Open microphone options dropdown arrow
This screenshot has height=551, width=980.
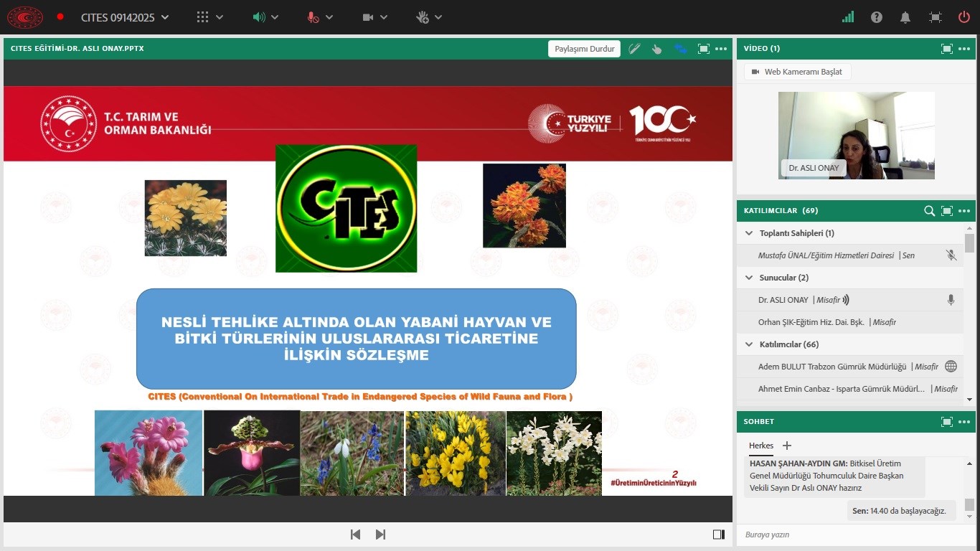[x=329, y=17]
